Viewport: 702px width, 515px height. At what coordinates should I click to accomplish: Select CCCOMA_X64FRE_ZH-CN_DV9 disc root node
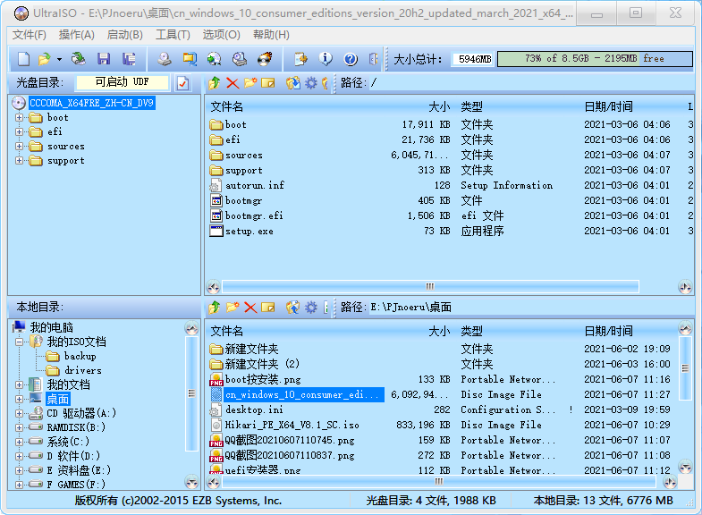point(92,103)
